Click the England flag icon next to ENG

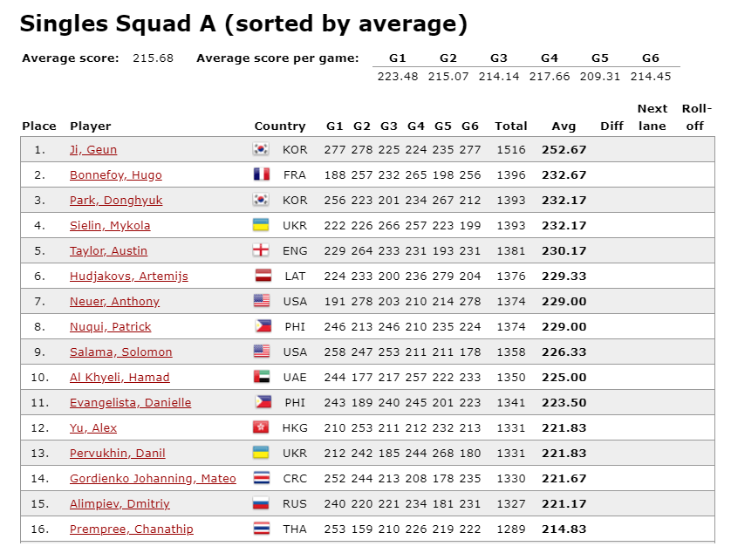coord(261,250)
